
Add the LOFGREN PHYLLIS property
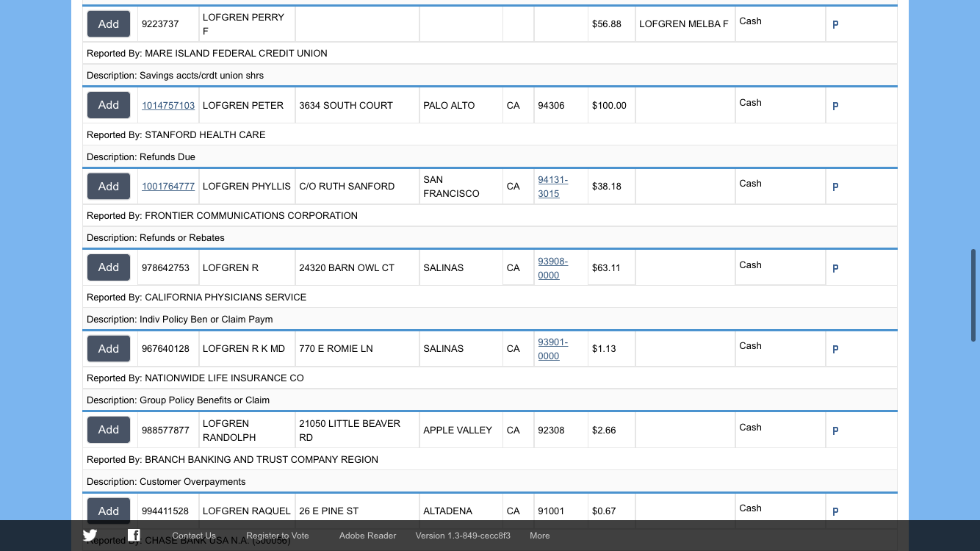[x=109, y=187]
